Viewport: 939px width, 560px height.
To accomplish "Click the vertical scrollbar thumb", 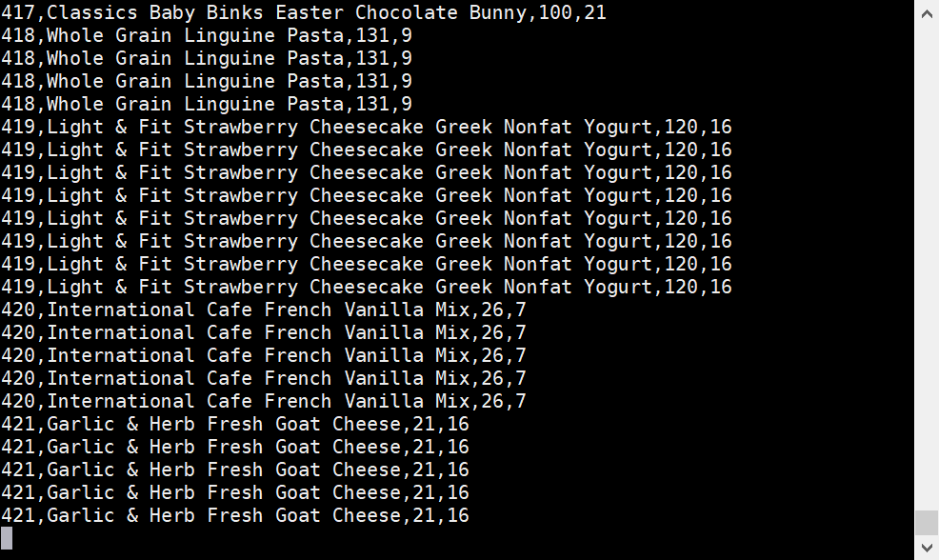I will coord(927,522).
